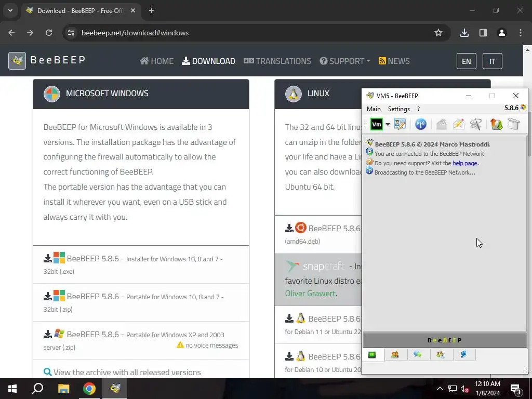
Task: Click the BeeBEEP bee logo in site header
Action: 17,61
